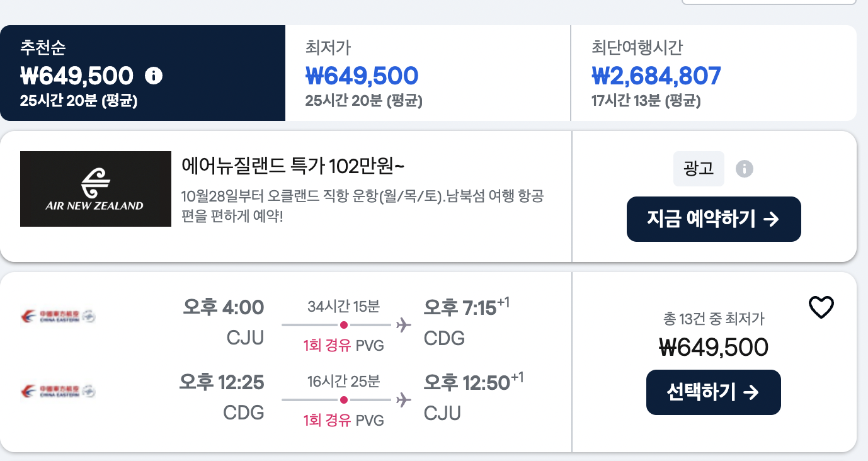
Task: Select the 추천순 sorting tab
Action: [x=142, y=72]
